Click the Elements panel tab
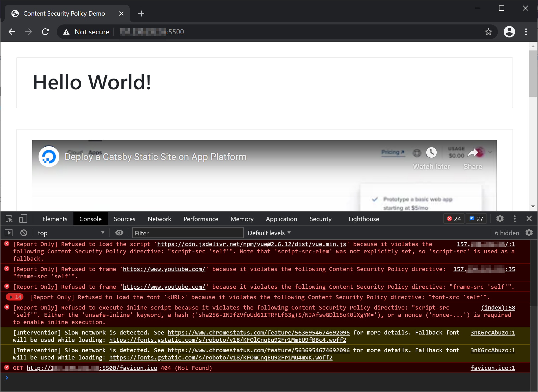Image resolution: width=538 pixels, height=392 pixels. point(54,219)
